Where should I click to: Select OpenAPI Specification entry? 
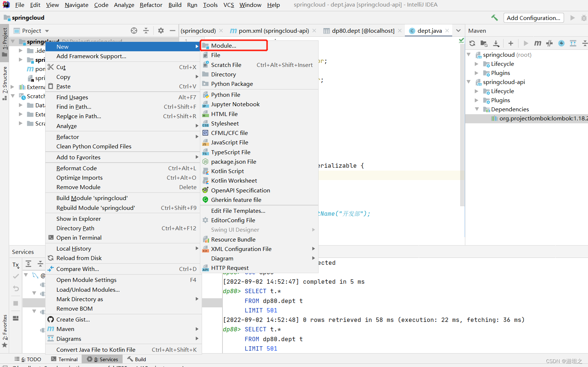click(259, 190)
